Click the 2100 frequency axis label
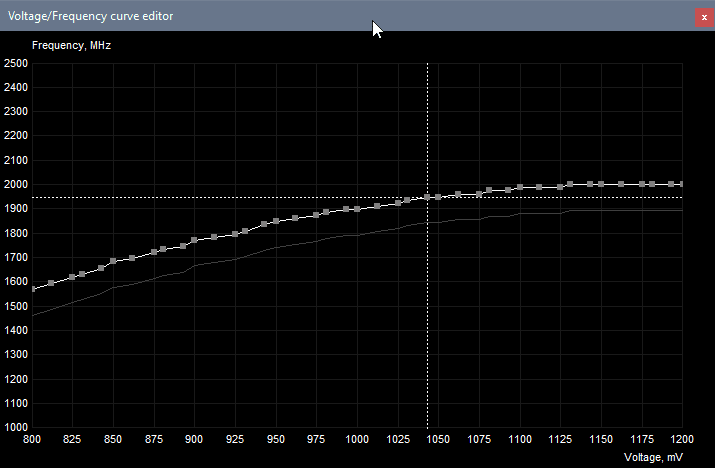This screenshot has width=715, height=468. pos(16,160)
